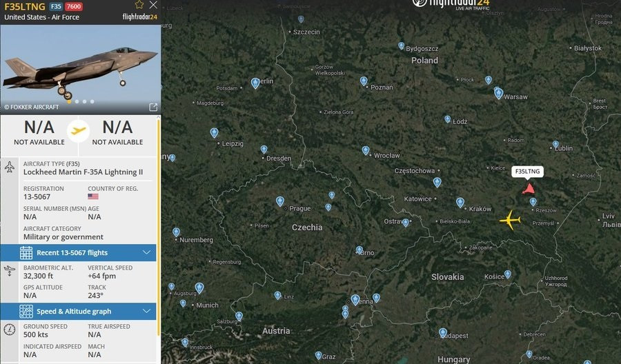Select first photo carousel dot

pos(68,101)
